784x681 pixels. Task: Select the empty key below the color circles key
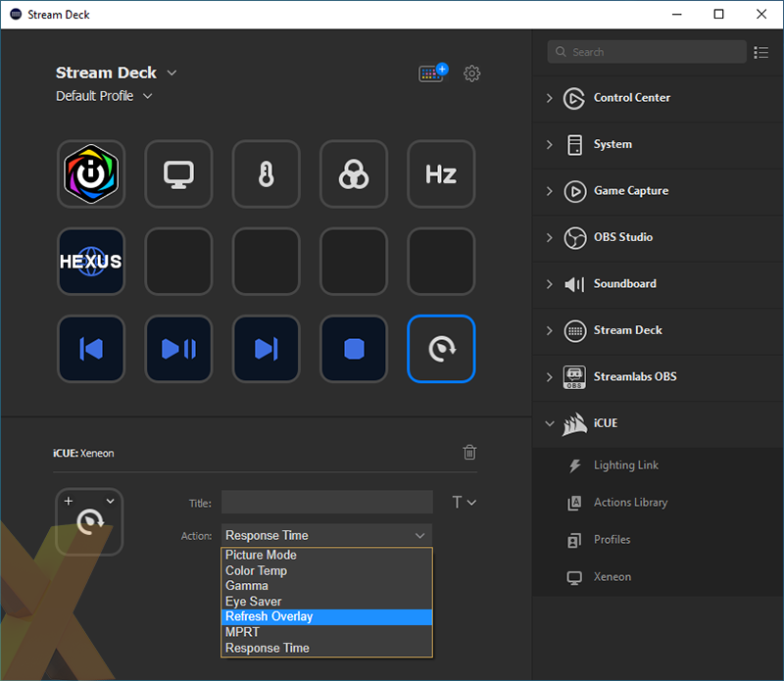click(354, 262)
